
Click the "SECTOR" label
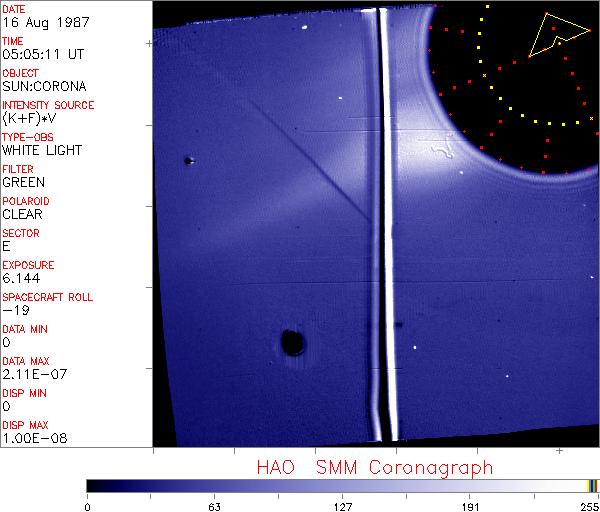[21, 233]
